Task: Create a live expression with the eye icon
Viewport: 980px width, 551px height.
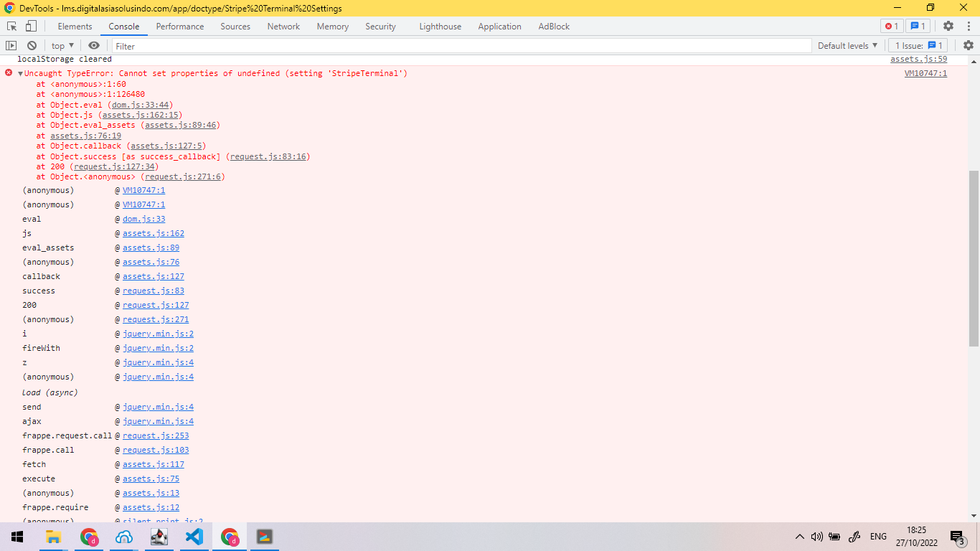Action: 94,45
